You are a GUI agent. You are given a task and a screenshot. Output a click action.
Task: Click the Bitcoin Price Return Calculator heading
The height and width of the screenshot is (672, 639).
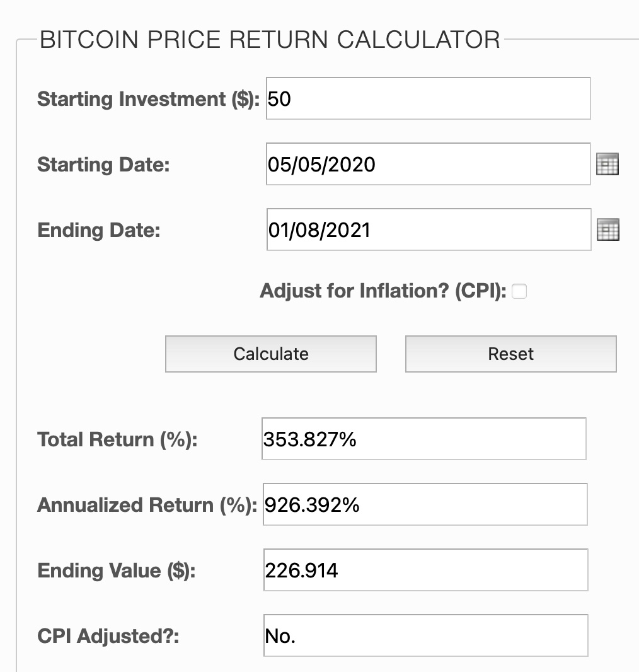click(270, 40)
